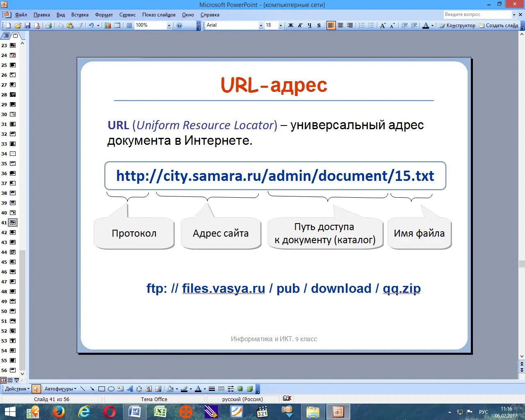The width and height of the screenshot is (525, 420).
Task: Toggle italic formatting (К)
Action: (x=300, y=25)
